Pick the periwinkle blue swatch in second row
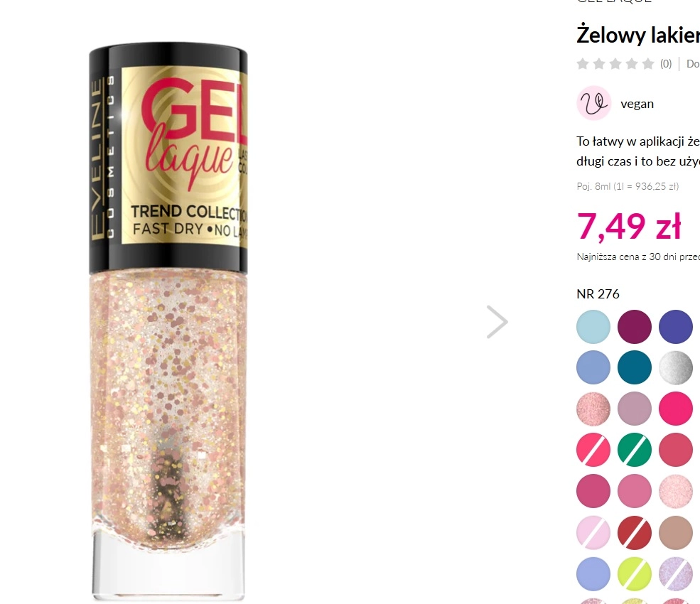The width and height of the screenshot is (700, 604). [x=593, y=367]
